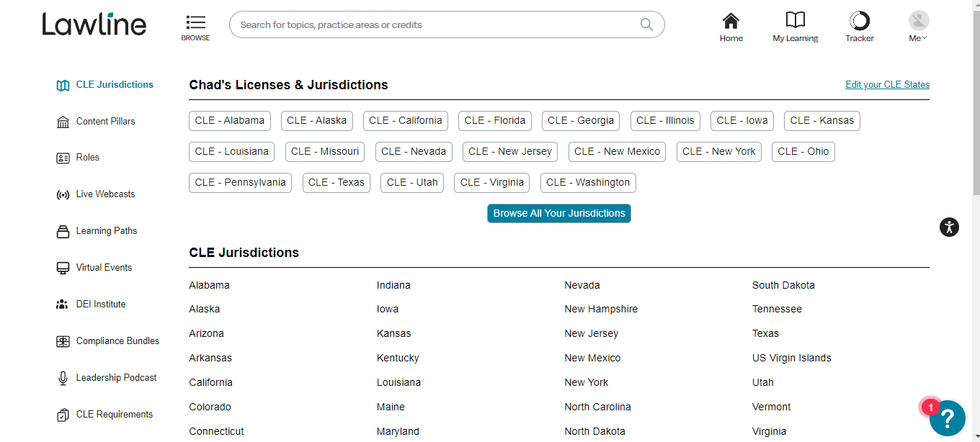Open CLE Requirements in sidebar
The image size is (980, 442).
point(115,414)
